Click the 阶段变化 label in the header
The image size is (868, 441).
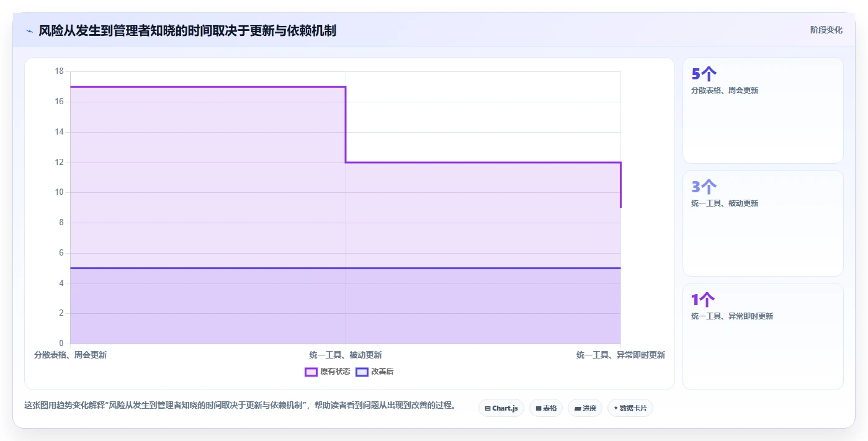click(x=826, y=30)
